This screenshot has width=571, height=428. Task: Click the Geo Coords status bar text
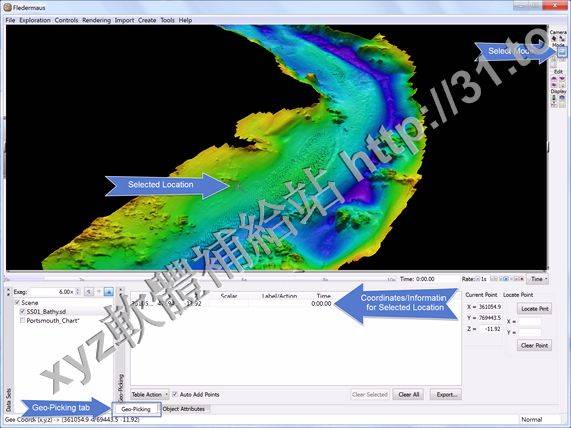point(72,420)
